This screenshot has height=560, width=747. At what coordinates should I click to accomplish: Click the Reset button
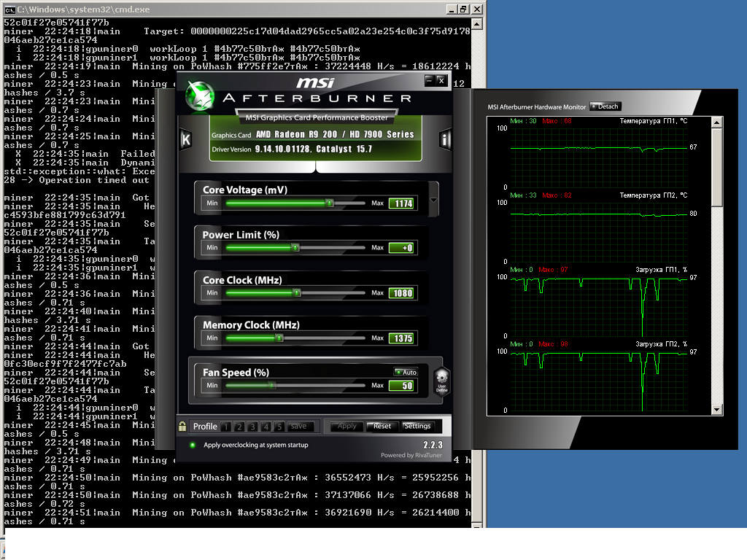379,427
